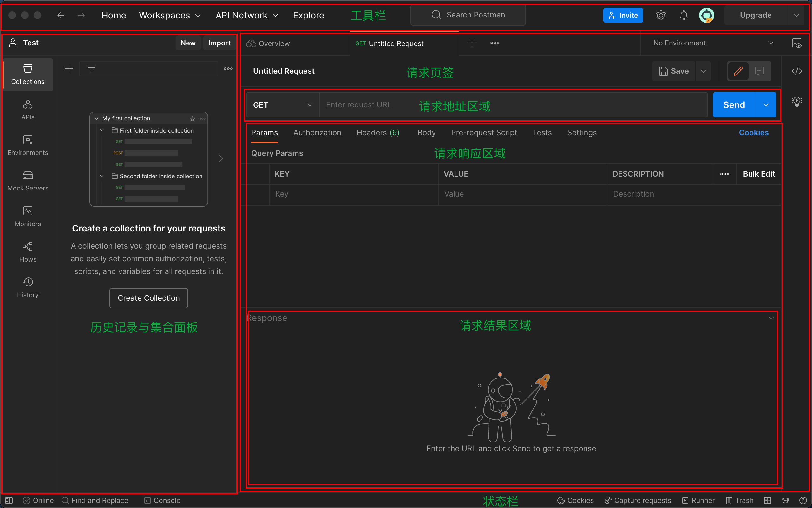Focus the Enter request URL field
Viewport: 812px width, 508px height.
point(514,105)
